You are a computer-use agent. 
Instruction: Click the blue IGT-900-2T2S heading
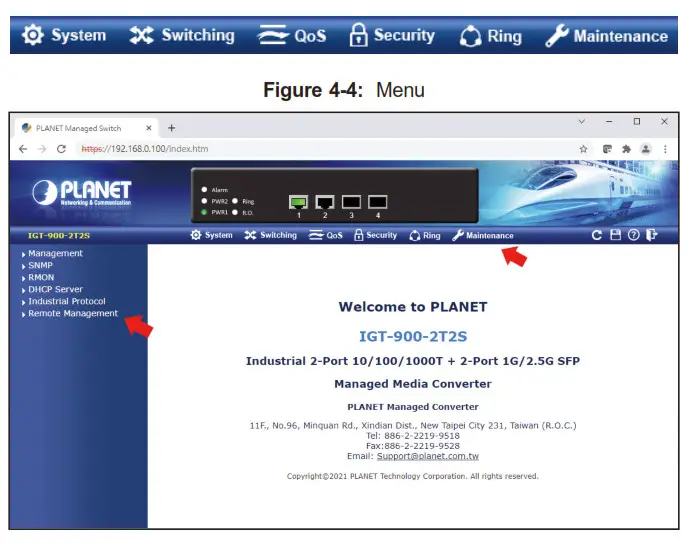click(x=413, y=336)
